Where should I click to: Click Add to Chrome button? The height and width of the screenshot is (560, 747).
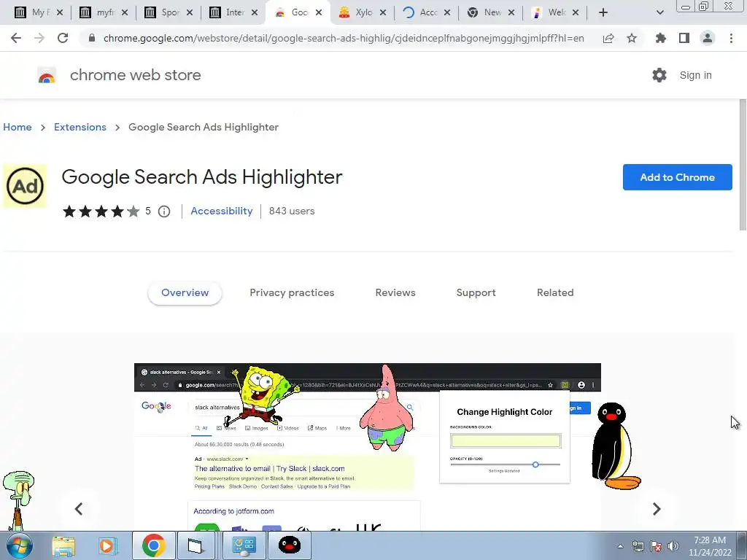[x=678, y=177]
